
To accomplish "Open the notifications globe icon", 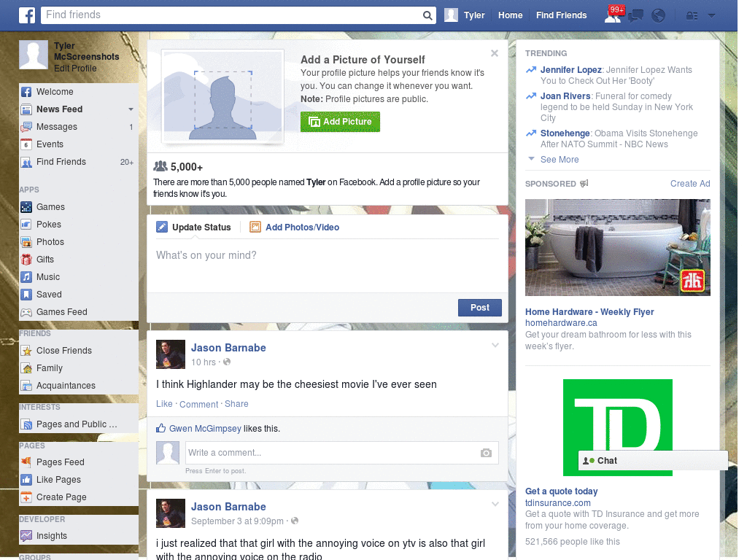I will tap(659, 16).
